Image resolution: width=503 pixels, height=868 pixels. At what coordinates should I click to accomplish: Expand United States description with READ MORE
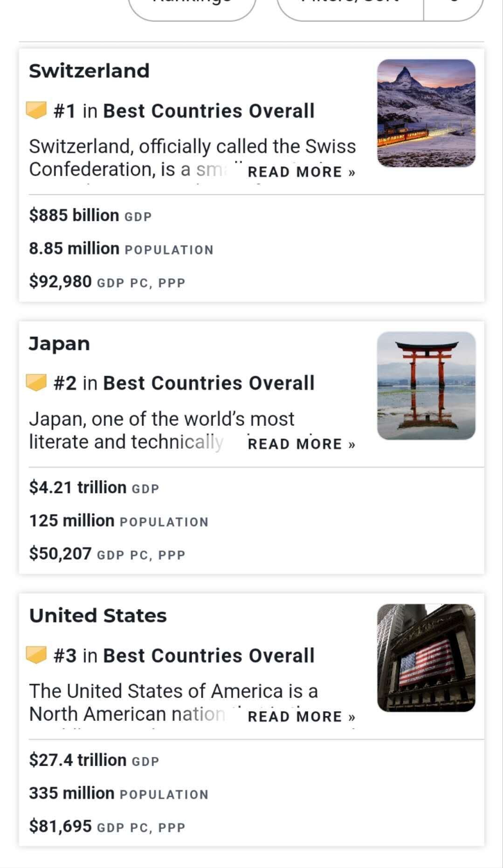301,717
